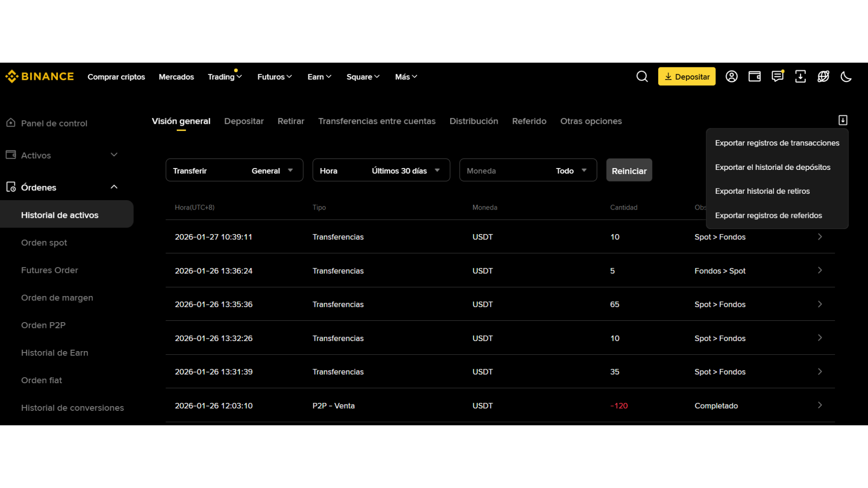This screenshot has height=488, width=868.
Task: Open the app download icon
Action: click(800, 76)
